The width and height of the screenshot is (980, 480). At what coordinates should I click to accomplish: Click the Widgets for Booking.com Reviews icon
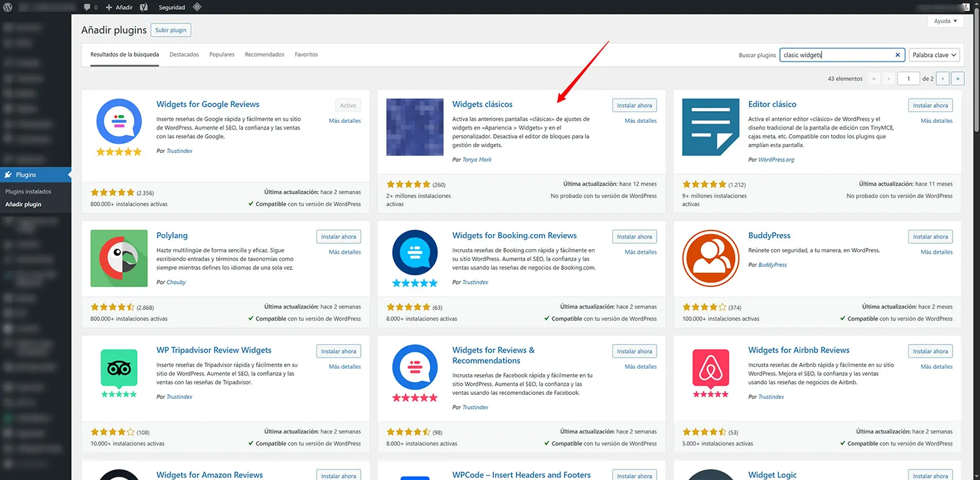pyautogui.click(x=415, y=258)
